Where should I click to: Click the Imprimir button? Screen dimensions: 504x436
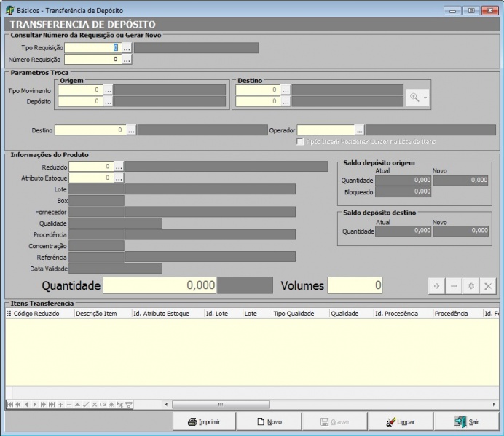(204, 421)
